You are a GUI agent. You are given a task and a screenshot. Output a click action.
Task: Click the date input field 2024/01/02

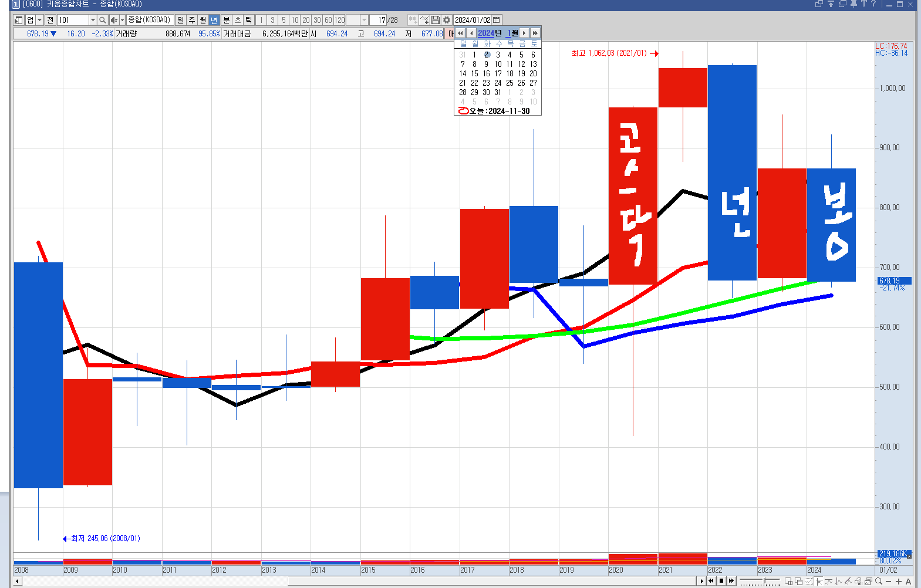pos(473,20)
